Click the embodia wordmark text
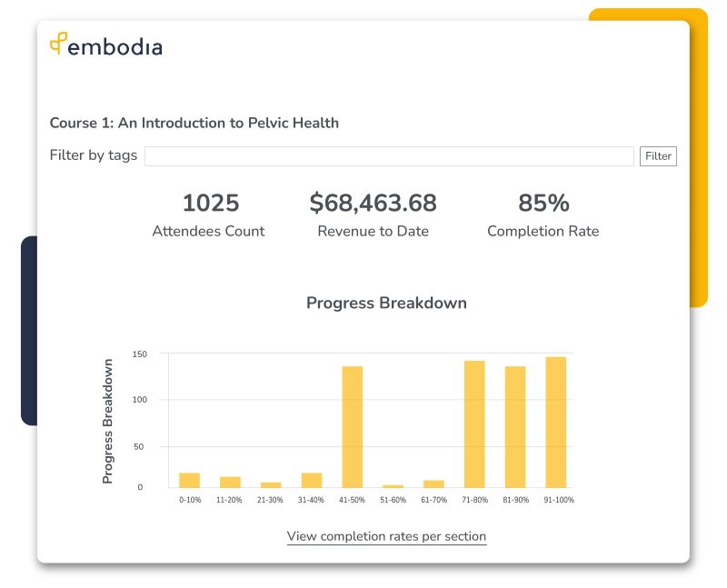727x588 pixels. click(x=115, y=45)
